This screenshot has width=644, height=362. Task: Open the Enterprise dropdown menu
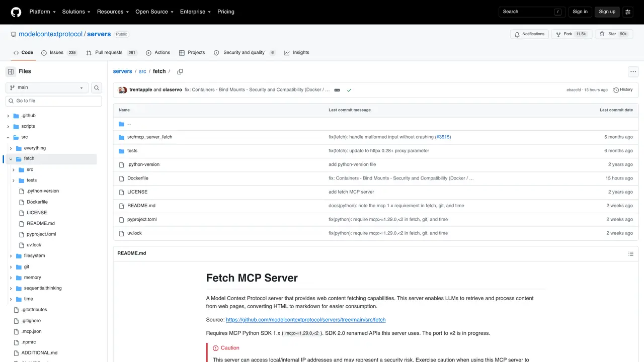click(x=195, y=12)
